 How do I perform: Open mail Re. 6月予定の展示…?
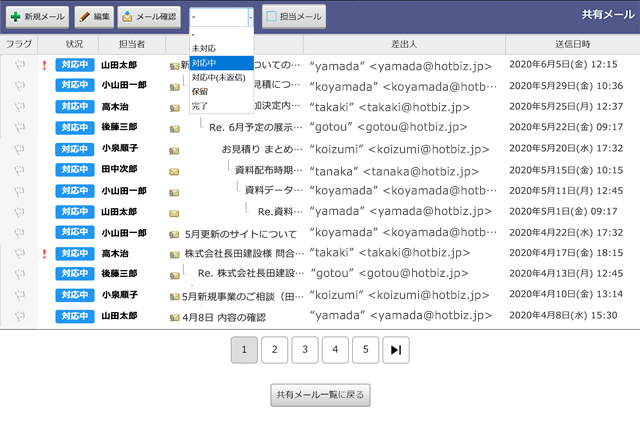click(256, 128)
